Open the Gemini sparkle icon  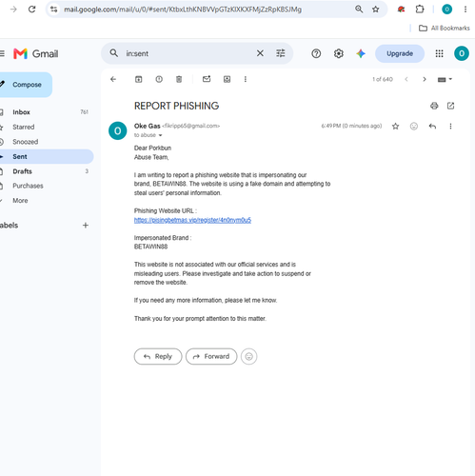361,53
